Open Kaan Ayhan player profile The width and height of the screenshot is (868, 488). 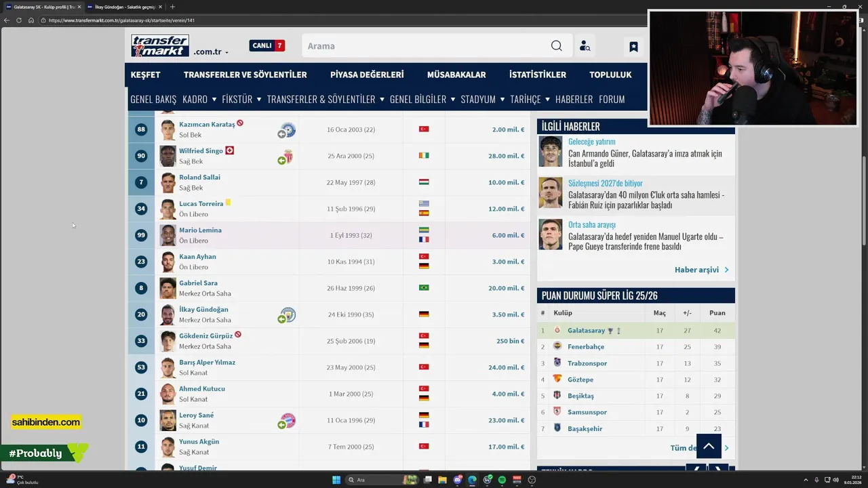point(197,257)
